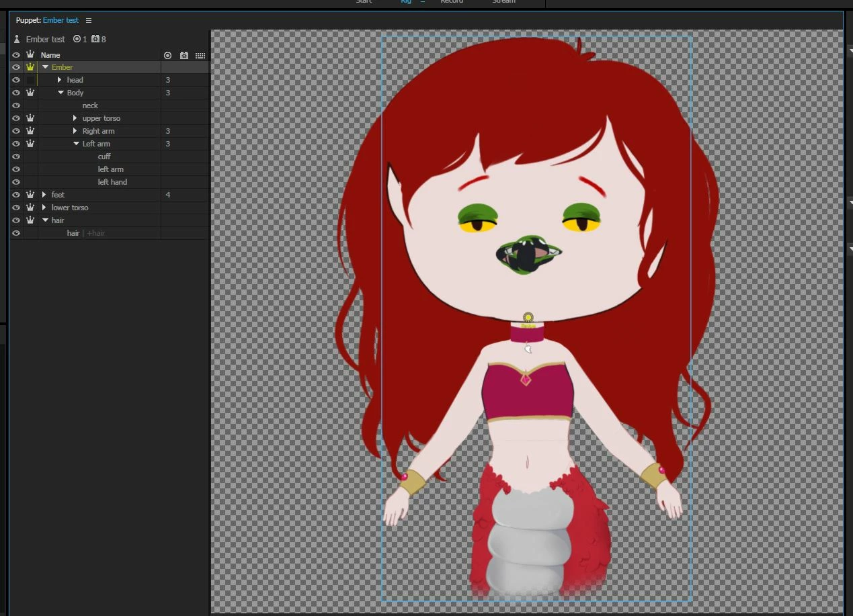The image size is (853, 616).
Task: Collapse the Left arm group
Action: click(76, 144)
